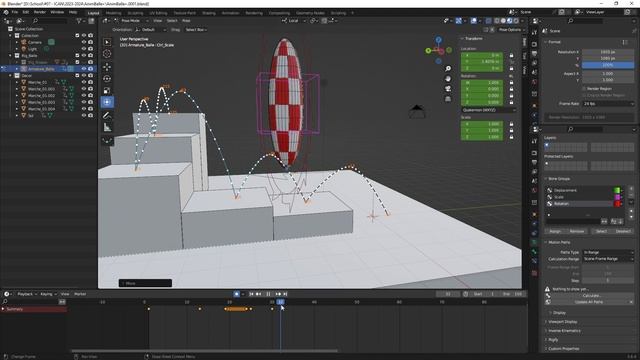Open the Frame Rate 24 fps dropdown
The width and height of the screenshot is (640, 360).
(608, 104)
